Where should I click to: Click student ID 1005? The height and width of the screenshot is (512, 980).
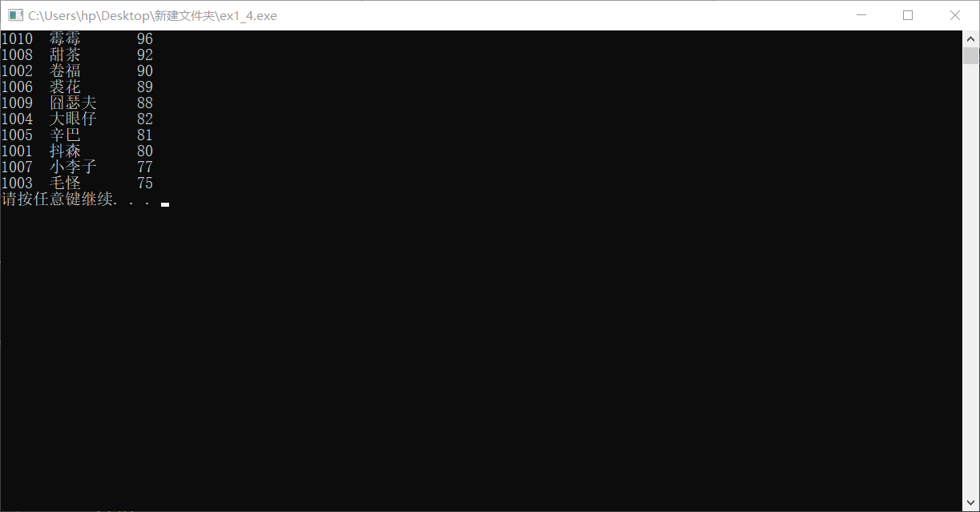pyautogui.click(x=17, y=135)
